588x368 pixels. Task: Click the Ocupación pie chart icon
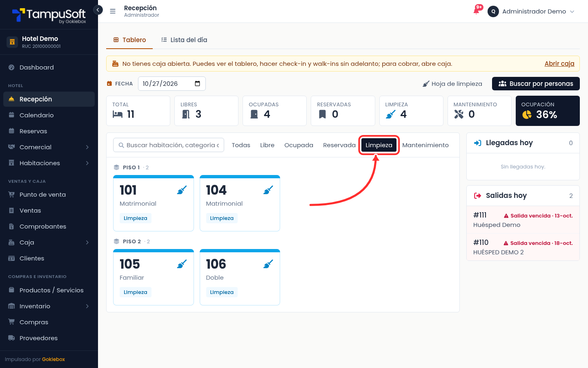(527, 115)
